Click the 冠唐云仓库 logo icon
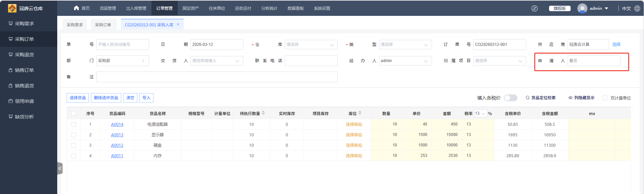 coord(12,8)
